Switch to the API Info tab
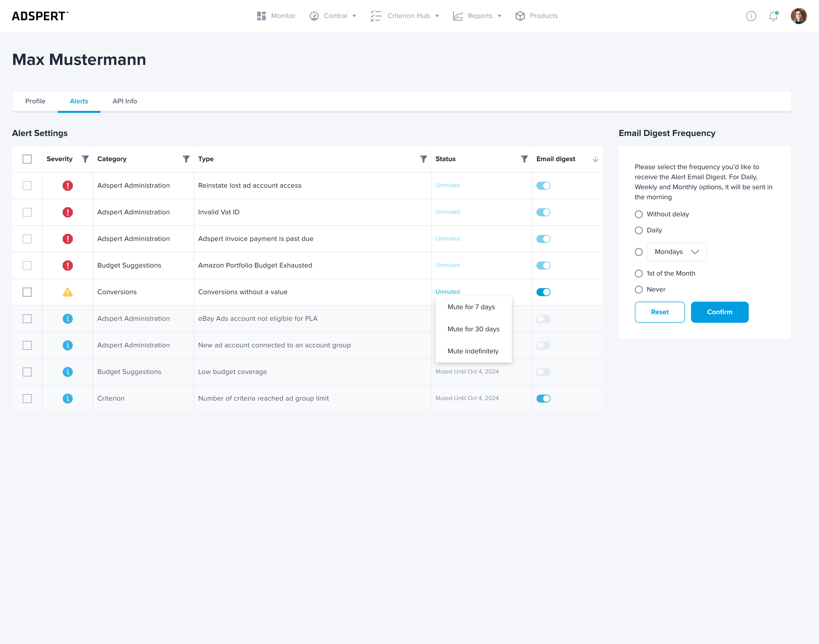The height and width of the screenshot is (644, 819). pyautogui.click(x=125, y=101)
